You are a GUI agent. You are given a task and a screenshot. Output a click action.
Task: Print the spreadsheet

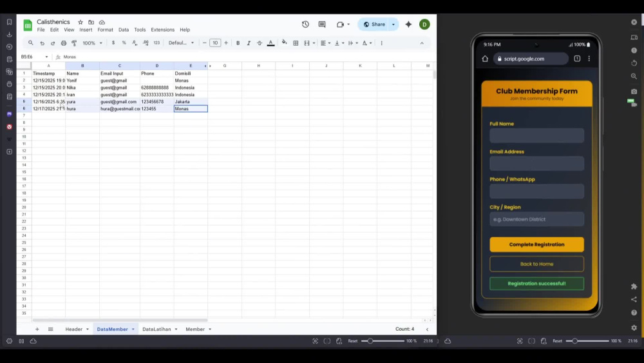click(64, 43)
